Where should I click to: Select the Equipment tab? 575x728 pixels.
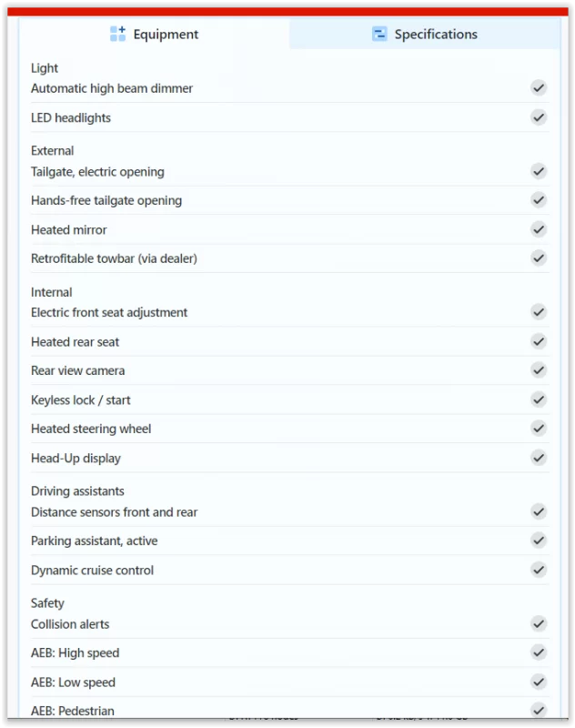[x=154, y=35]
